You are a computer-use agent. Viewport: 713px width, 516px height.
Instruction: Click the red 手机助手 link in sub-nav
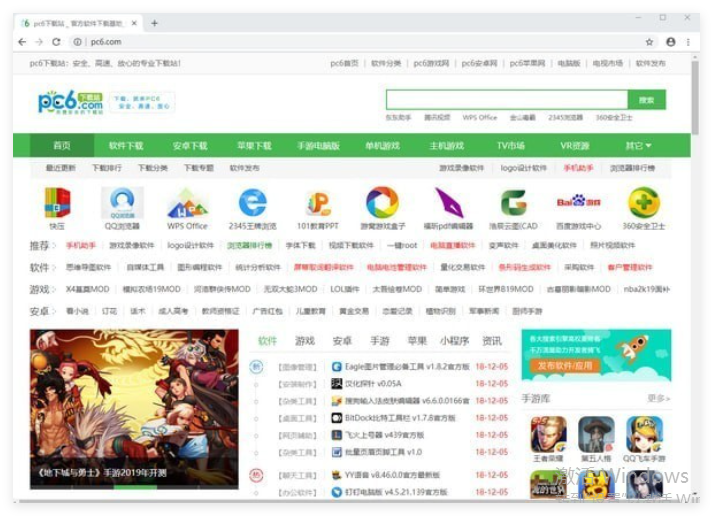pos(578,168)
